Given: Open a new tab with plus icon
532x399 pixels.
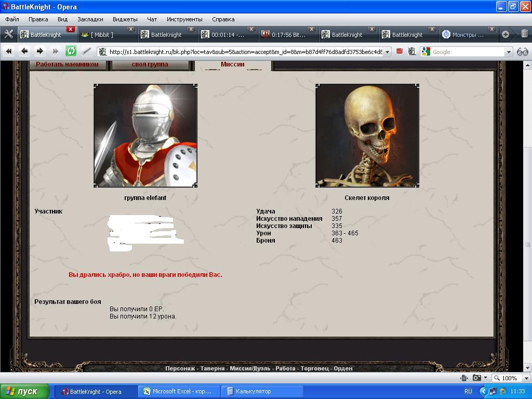Looking at the screenshot, I should click(505, 34).
